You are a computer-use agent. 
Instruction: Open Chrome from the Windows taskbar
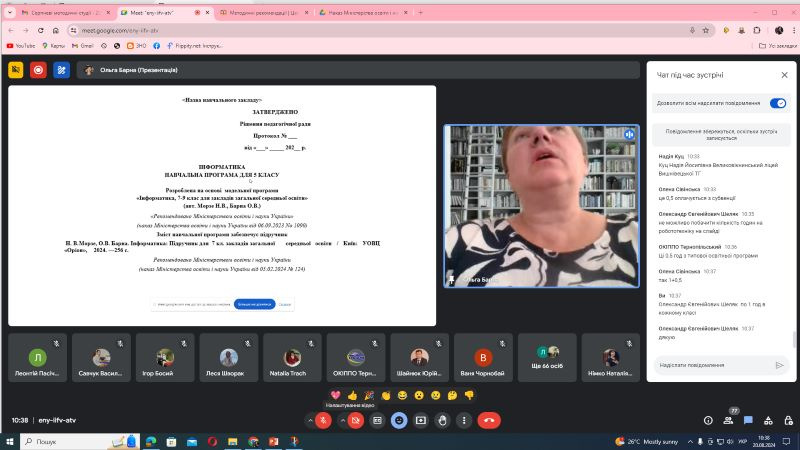pyautogui.click(x=253, y=441)
